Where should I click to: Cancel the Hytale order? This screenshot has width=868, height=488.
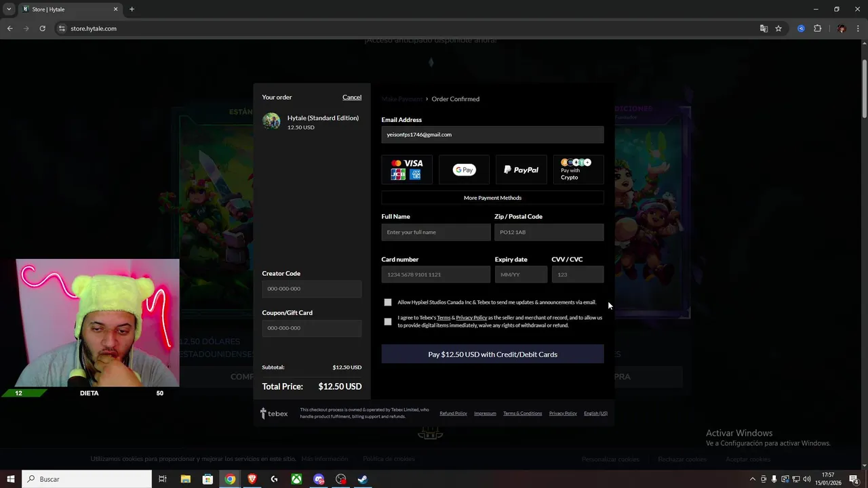click(352, 97)
